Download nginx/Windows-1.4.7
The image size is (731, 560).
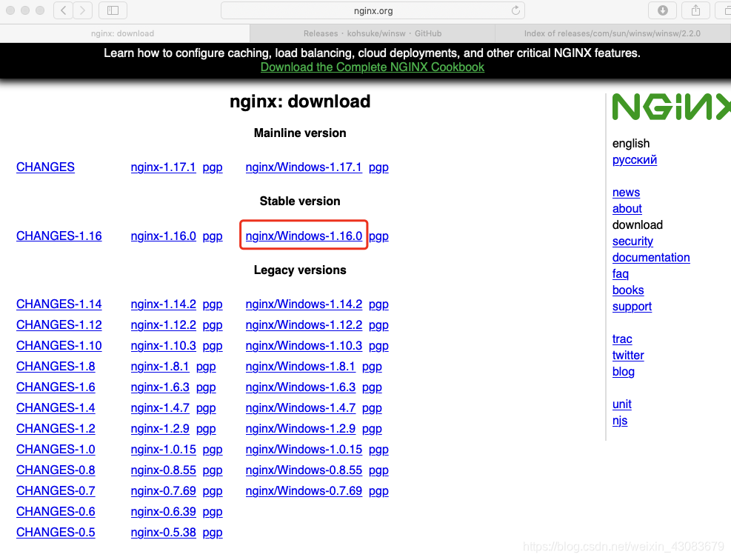(300, 407)
